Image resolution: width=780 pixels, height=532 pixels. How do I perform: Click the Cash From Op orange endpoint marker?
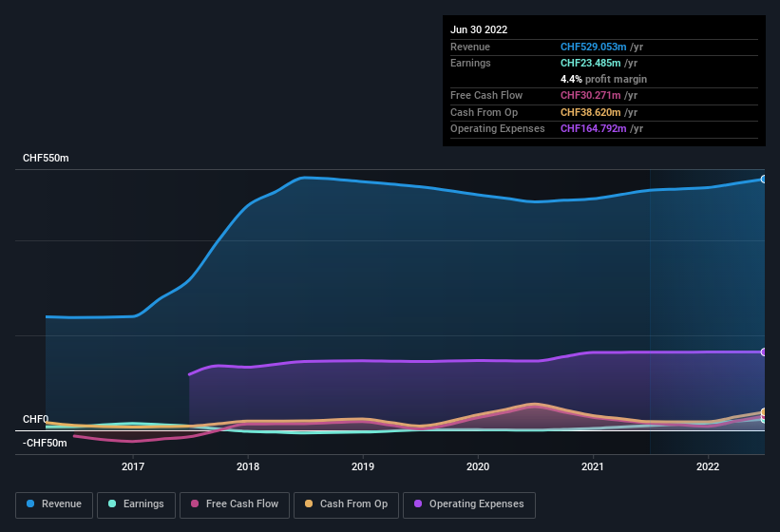(764, 412)
